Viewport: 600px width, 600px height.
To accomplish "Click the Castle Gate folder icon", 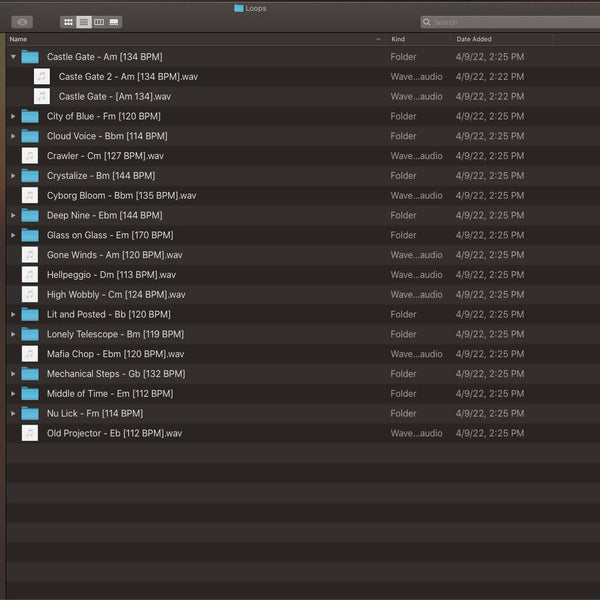I will (x=29, y=57).
